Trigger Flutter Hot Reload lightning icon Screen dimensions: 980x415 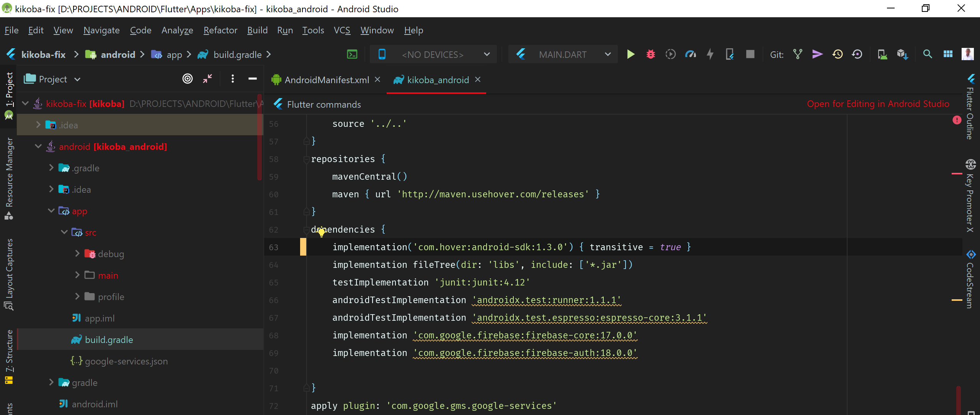(710, 54)
